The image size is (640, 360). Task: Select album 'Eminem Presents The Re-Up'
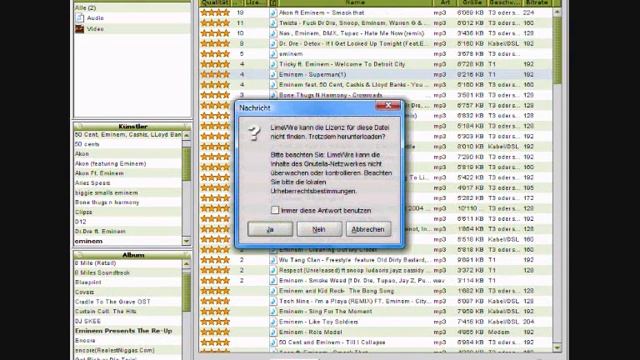click(x=124, y=331)
